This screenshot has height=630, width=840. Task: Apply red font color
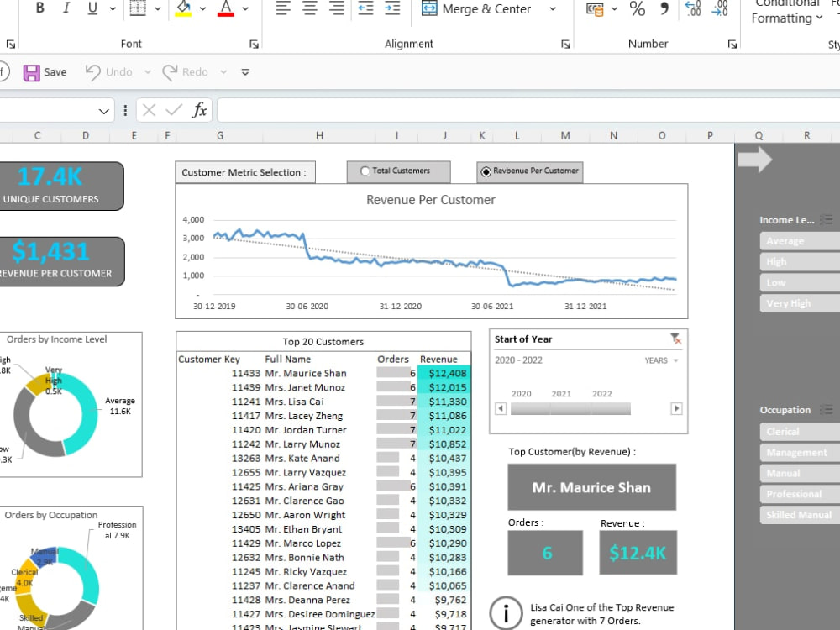[x=225, y=8]
